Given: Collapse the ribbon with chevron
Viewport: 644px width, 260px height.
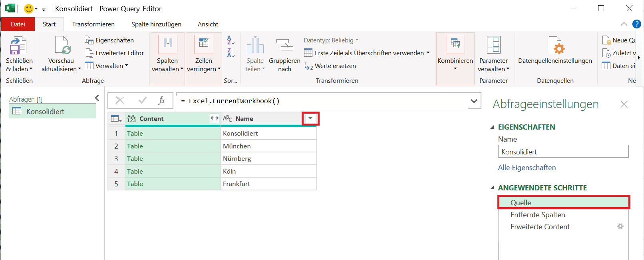Looking at the screenshot, I should point(624,24).
